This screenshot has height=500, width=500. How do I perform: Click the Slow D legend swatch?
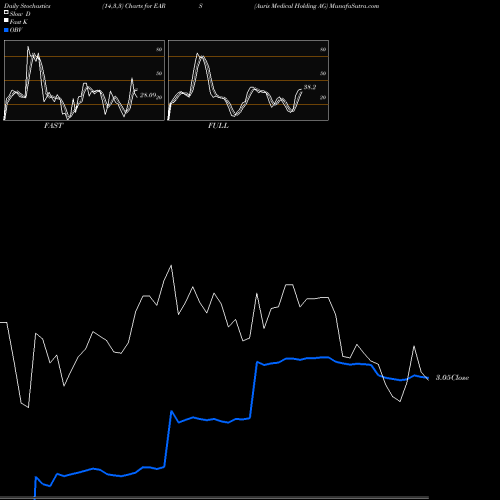click(6, 12)
